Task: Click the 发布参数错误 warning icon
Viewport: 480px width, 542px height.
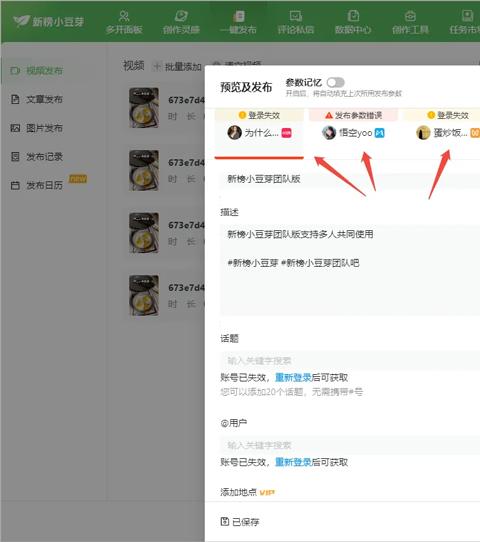Action: [x=329, y=115]
